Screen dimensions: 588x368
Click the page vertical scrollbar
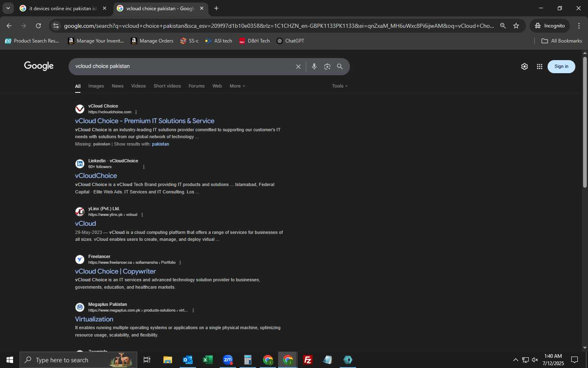tap(585, 123)
